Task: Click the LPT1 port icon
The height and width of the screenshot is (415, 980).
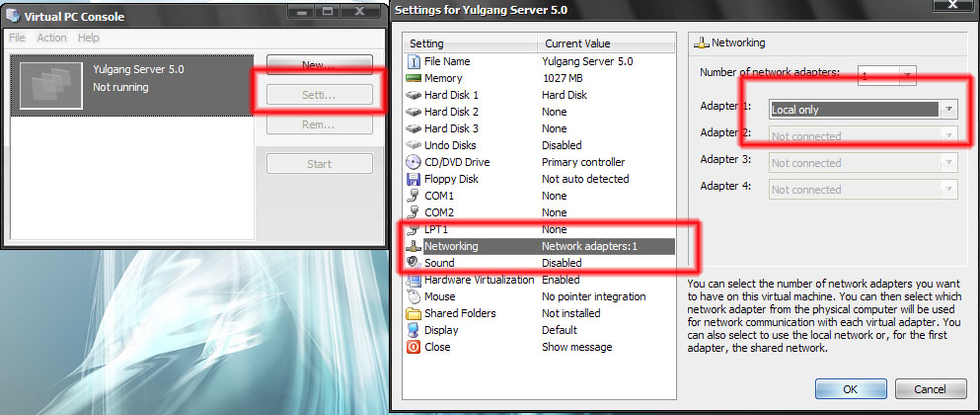Action: (414, 229)
